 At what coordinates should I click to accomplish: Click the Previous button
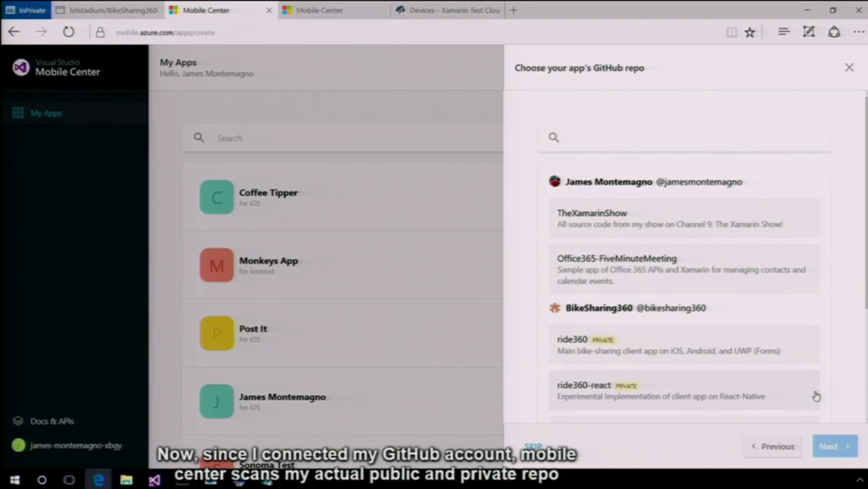coord(772,447)
